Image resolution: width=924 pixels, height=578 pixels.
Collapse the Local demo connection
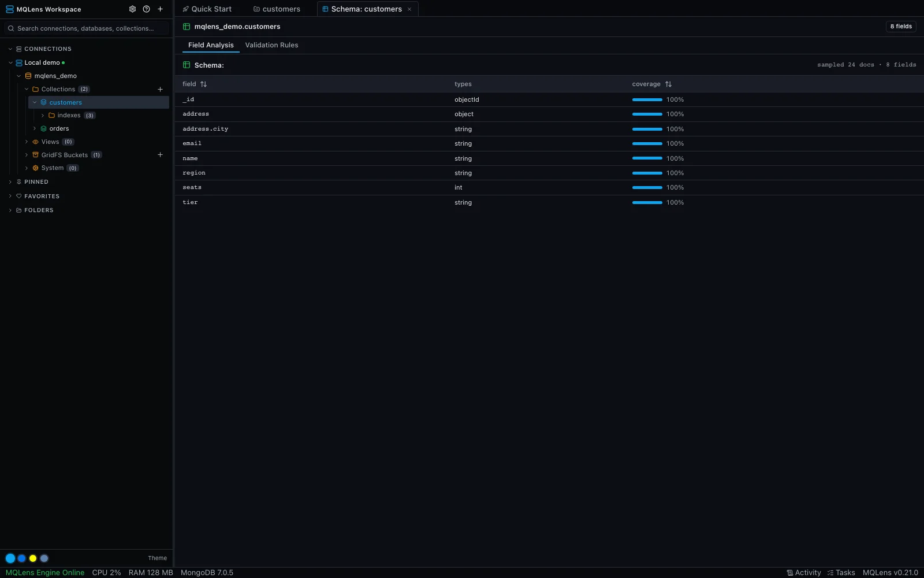(x=10, y=62)
